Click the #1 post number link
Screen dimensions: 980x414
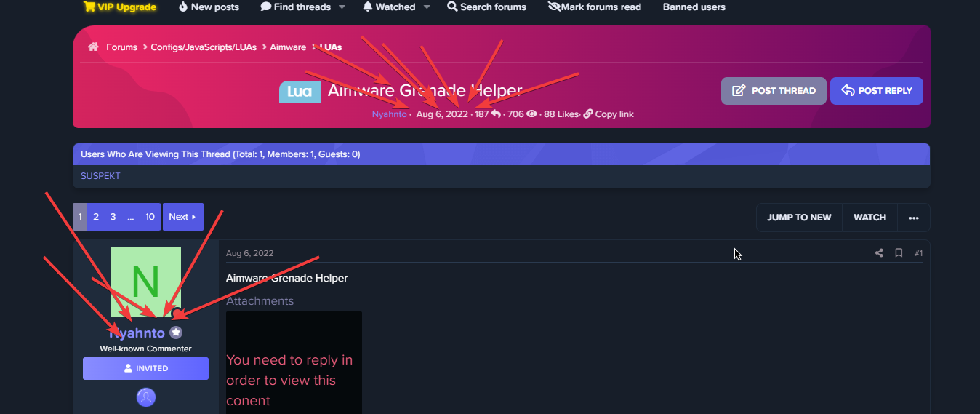[918, 253]
